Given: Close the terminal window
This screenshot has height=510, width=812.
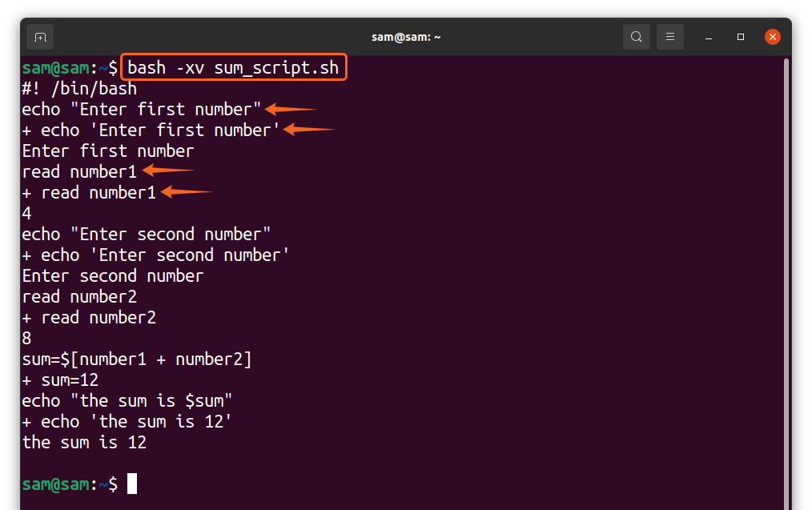Looking at the screenshot, I should click(772, 38).
